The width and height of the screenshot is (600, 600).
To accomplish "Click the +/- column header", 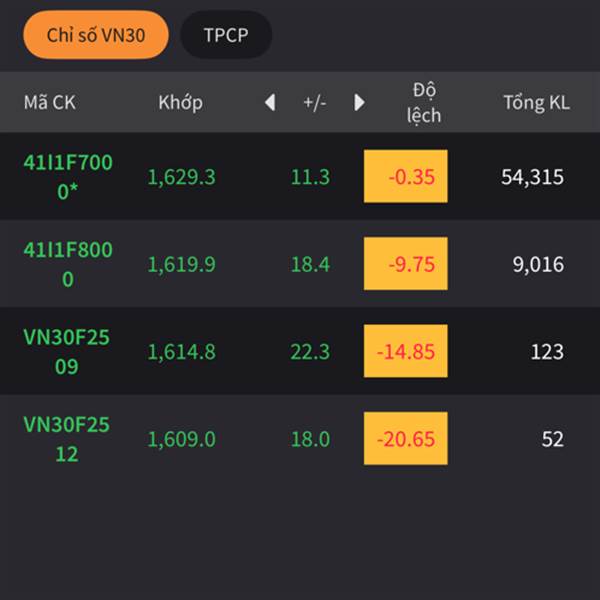I will click(x=315, y=103).
